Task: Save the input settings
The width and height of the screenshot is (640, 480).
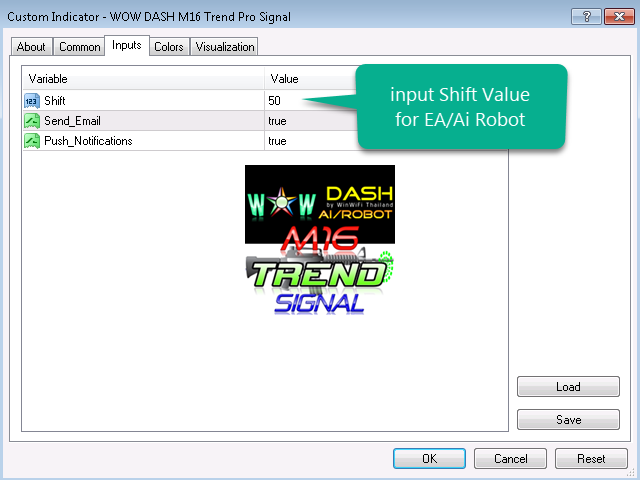Action: coord(568,420)
